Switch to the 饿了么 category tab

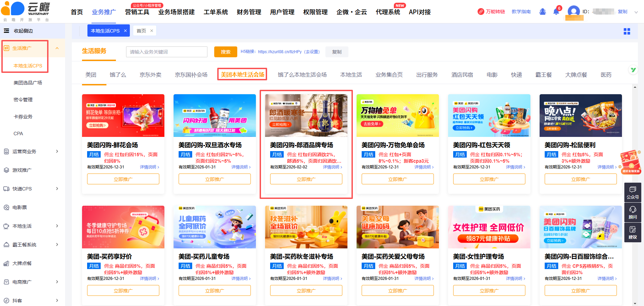tap(118, 75)
